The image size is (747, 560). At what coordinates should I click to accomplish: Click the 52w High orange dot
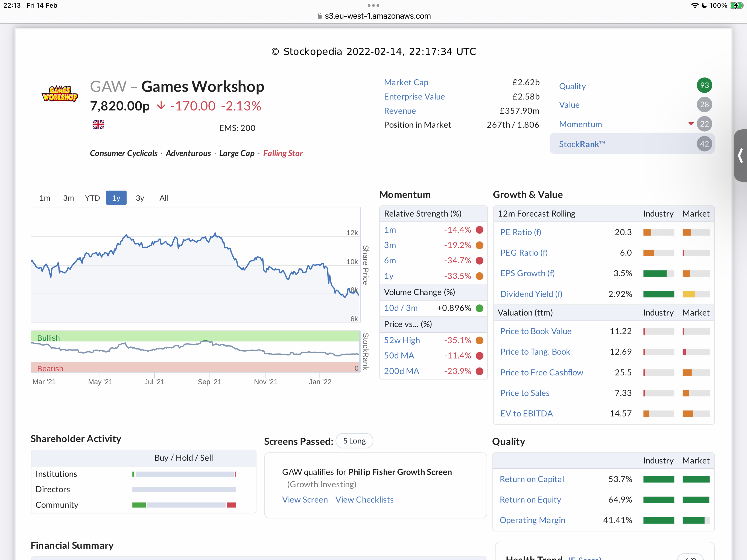tap(480, 340)
